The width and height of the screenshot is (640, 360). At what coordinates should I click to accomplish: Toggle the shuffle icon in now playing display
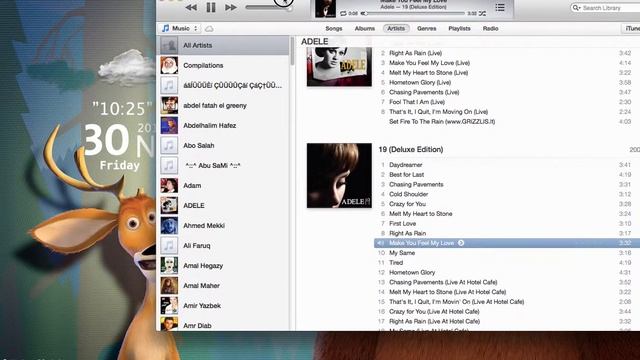pos(482,13)
